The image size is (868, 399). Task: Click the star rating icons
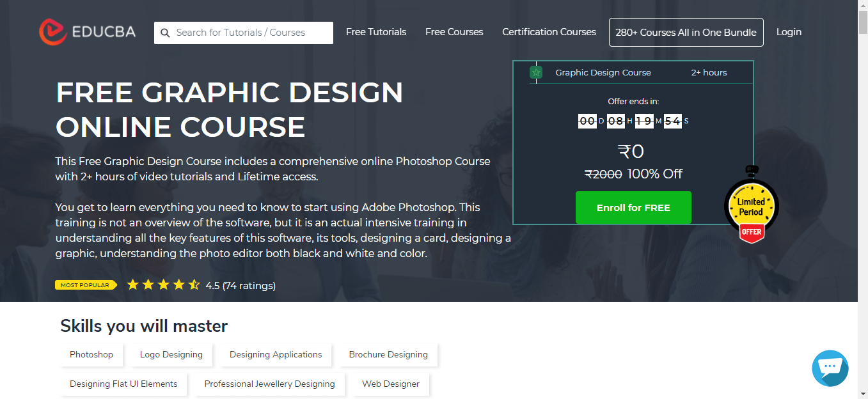coord(164,285)
